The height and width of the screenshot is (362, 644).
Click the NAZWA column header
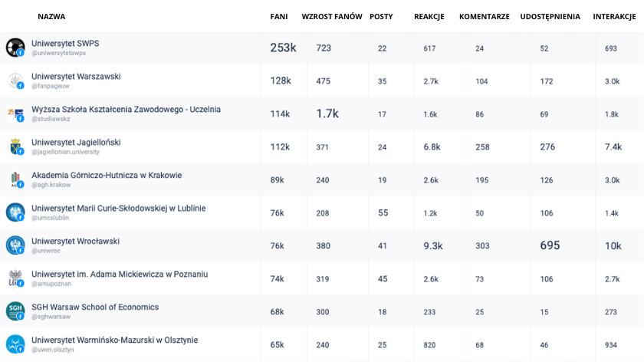[x=51, y=16]
